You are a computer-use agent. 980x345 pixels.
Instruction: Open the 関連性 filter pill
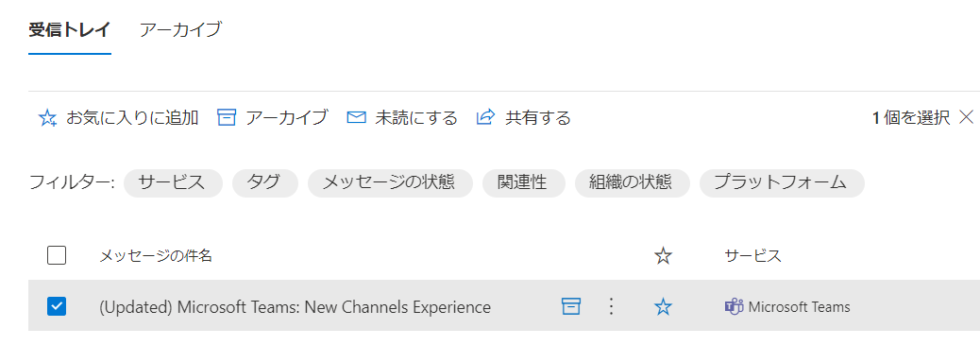coord(524,182)
